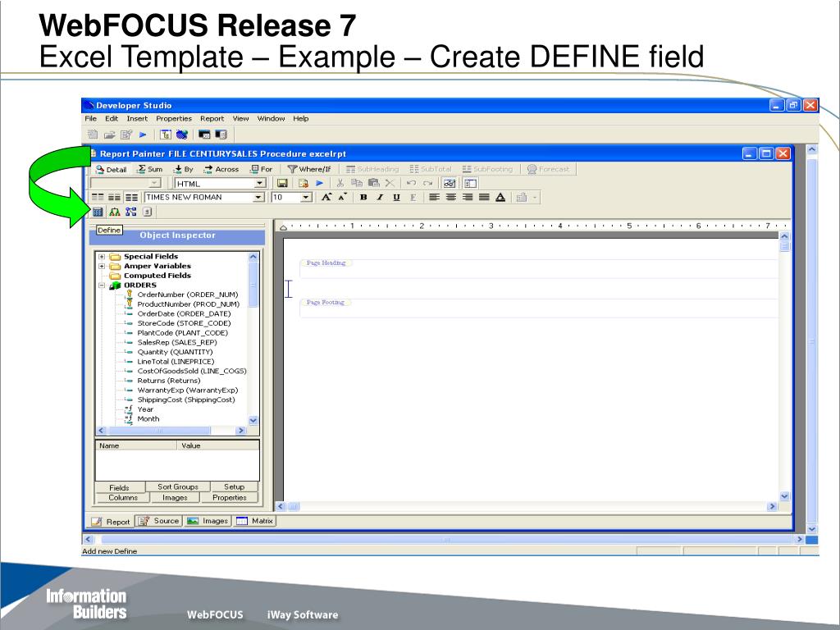The height and width of the screenshot is (630, 840).
Task: Click the Redo arrow icon
Action: click(x=427, y=183)
